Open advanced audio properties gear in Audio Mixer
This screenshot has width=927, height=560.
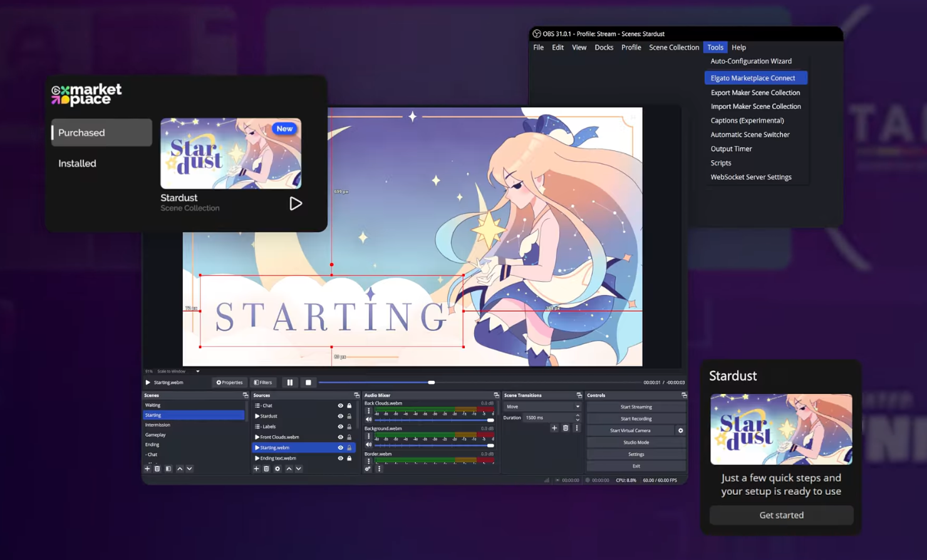(368, 469)
